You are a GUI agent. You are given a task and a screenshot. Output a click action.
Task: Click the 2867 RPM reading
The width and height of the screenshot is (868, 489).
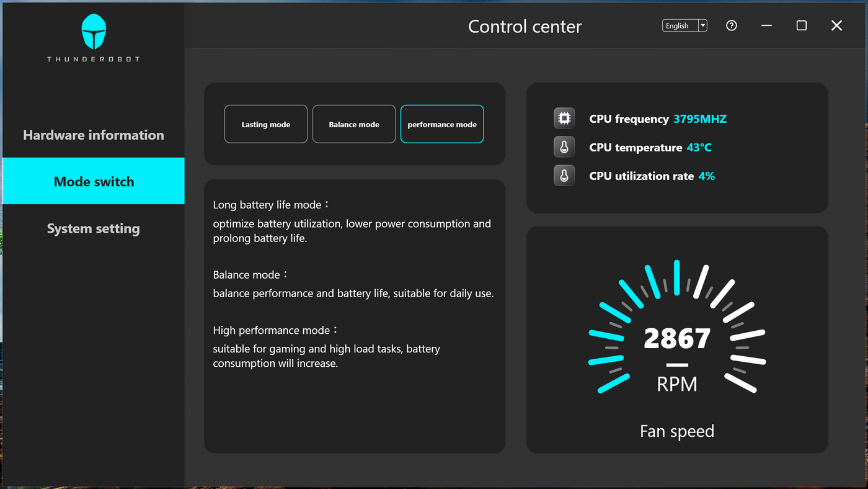pyautogui.click(x=677, y=339)
